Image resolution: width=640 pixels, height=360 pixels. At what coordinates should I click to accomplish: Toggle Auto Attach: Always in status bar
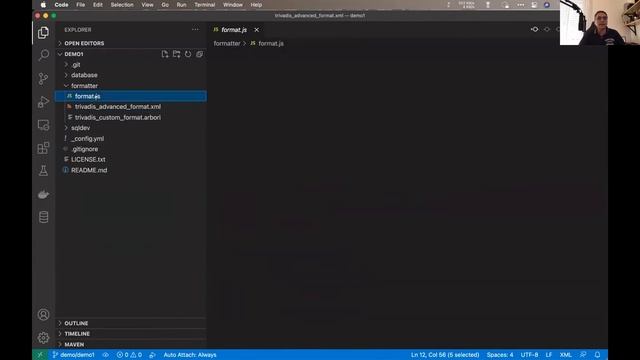190,355
